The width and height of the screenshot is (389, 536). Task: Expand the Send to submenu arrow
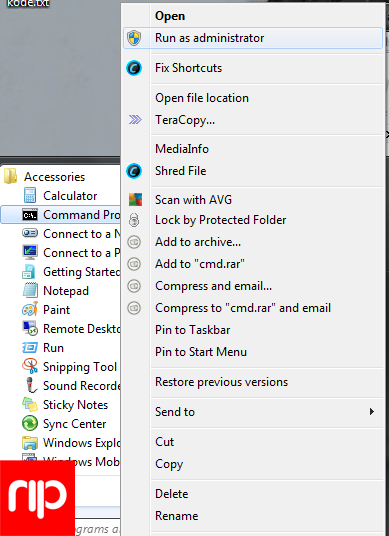pos(372,412)
